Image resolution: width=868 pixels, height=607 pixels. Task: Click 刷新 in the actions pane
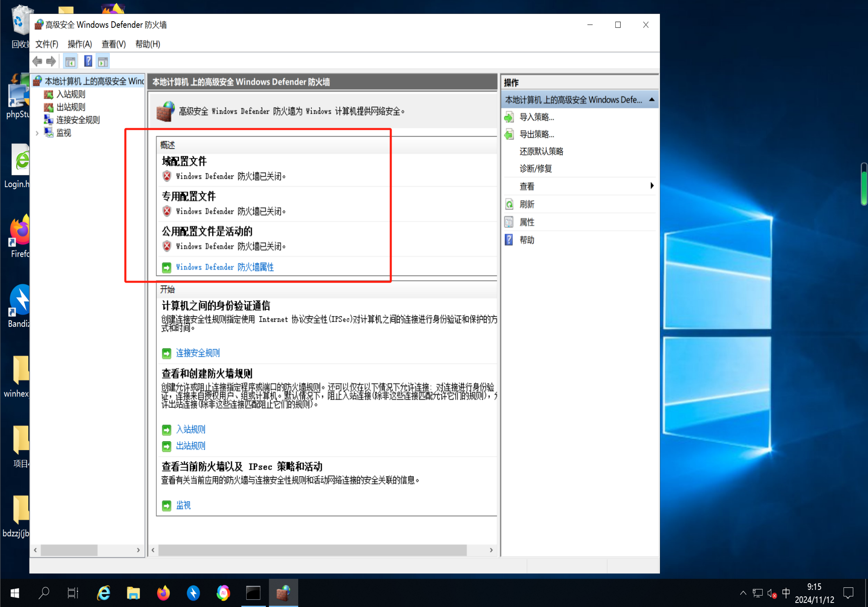pos(527,204)
